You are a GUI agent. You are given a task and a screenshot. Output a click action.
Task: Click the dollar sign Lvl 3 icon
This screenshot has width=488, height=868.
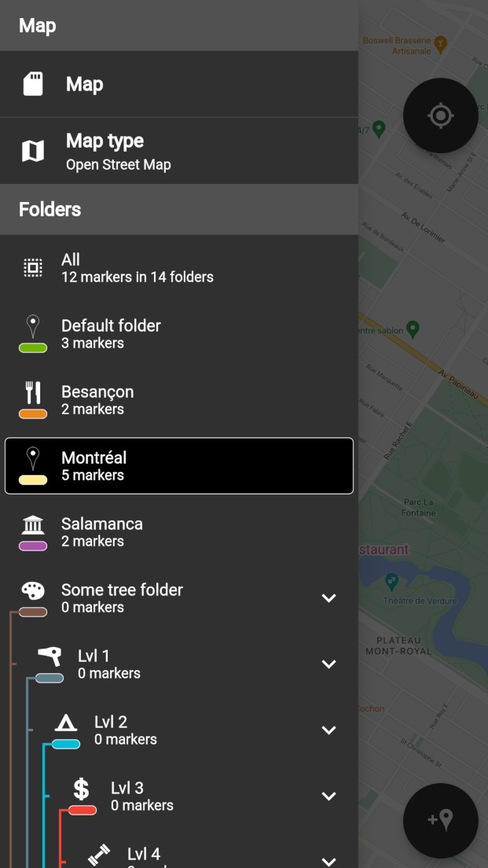click(x=82, y=789)
